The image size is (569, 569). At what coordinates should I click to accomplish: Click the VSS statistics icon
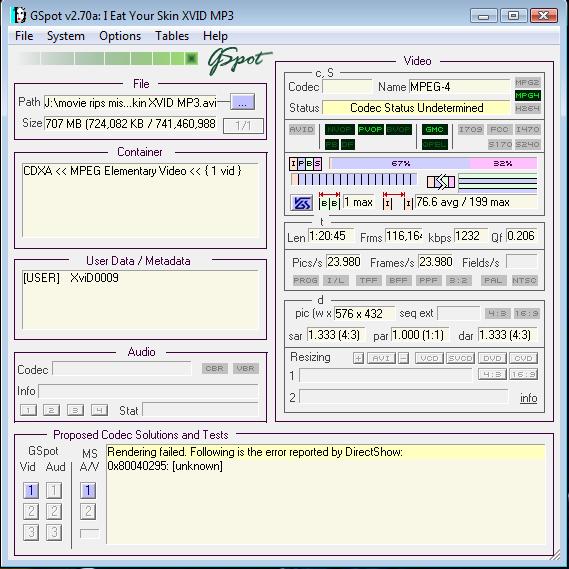pyautogui.click(x=301, y=203)
